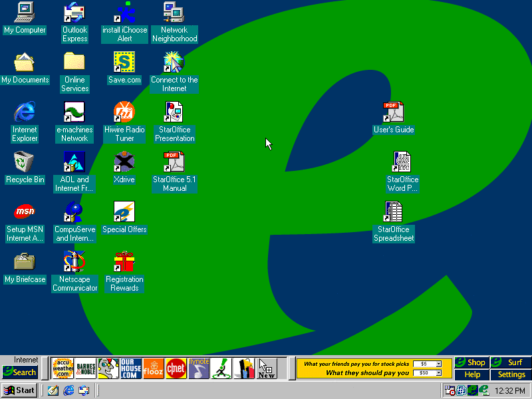Screen dimensions: 532x399
Task: Open the Settings button in bottom bar
Action: click(x=511, y=374)
